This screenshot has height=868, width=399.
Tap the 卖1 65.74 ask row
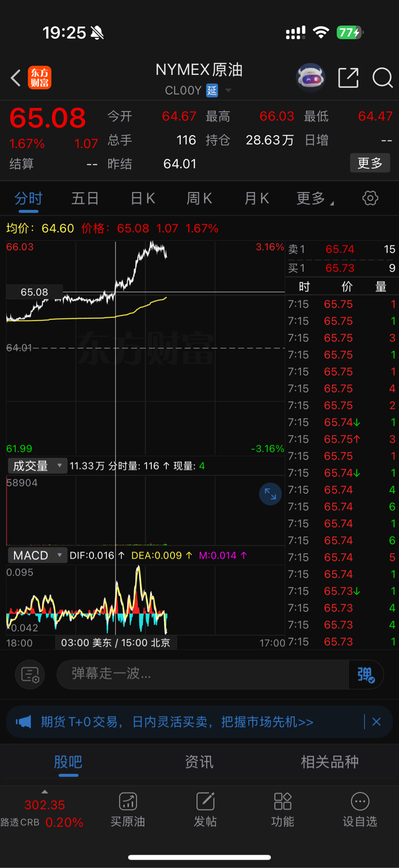click(x=342, y=249)
